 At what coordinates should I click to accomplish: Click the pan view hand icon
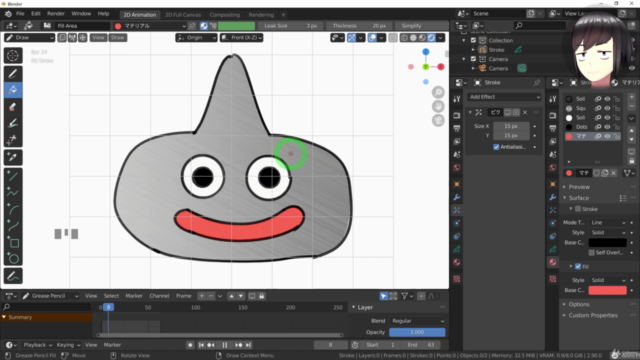(438, 107)
